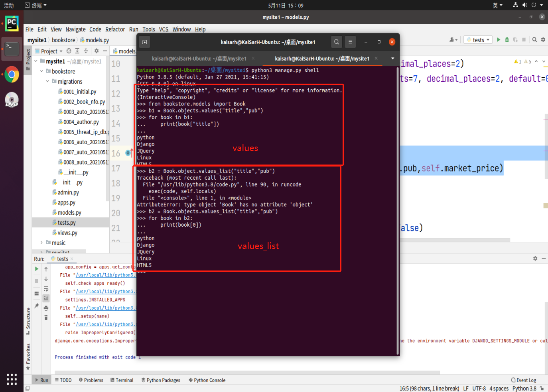548x392 pixels.
Task: Select tests.py in project tree
Action: click(66, 223)
